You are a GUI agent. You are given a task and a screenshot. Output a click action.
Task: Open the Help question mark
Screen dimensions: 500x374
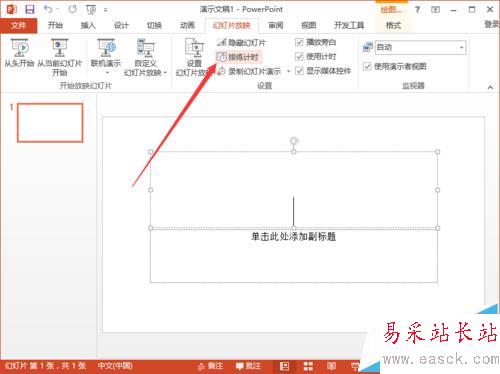pyautogui.click(x=417, y=9)
